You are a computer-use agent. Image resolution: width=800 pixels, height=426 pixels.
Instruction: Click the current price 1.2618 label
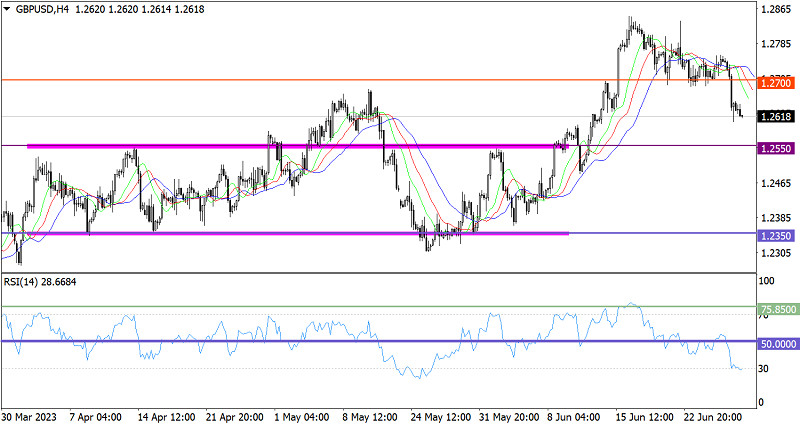pos(776,116)
